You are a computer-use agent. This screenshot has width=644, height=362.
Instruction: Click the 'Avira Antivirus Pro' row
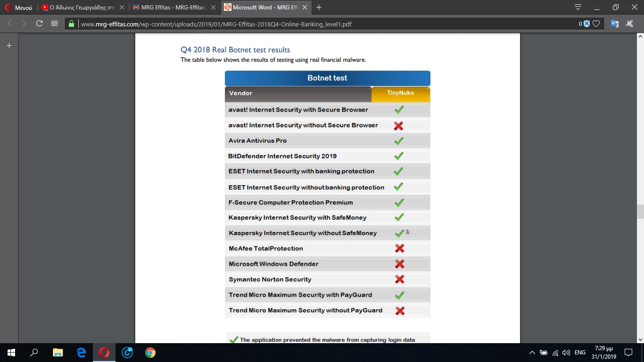pos(327,141)
